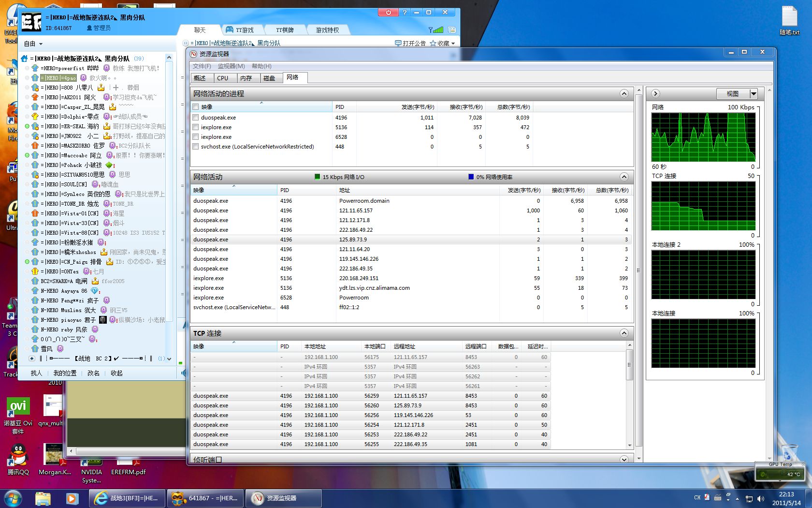The image size is (812, 508).
Task: Click the blue 网络使用率 legend square
Action: (x=471, y=177)
